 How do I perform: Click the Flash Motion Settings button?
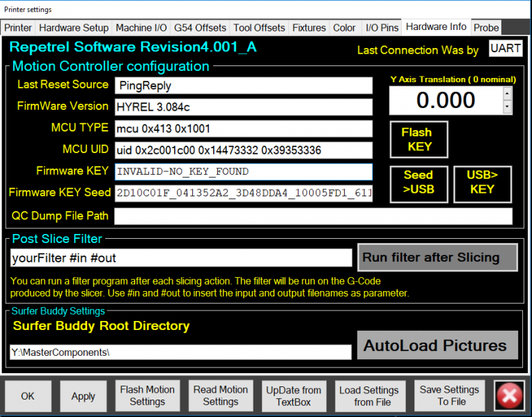click(x=148, y=395)
